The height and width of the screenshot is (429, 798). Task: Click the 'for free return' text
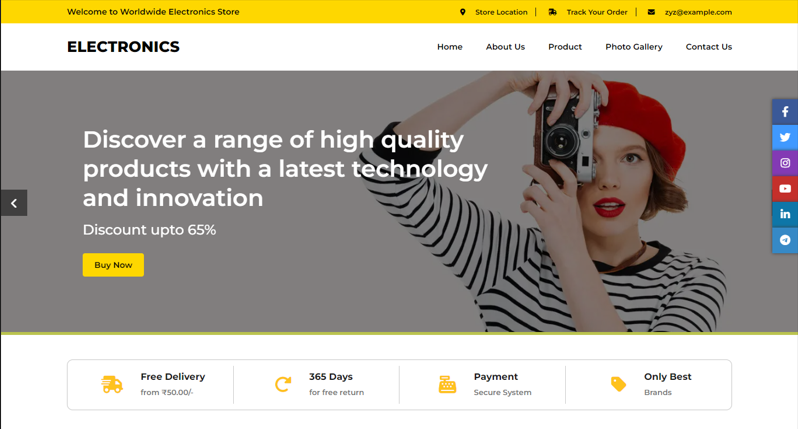pos(336,392)
